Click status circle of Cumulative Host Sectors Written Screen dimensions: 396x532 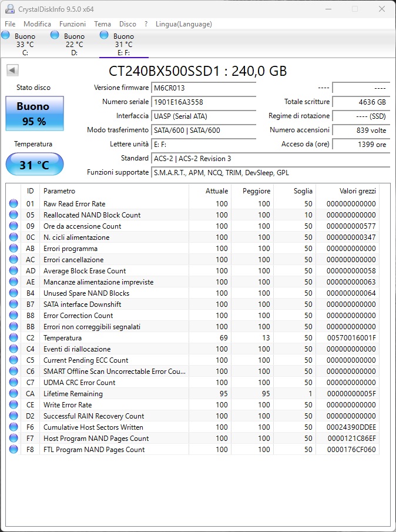[14, 427]
